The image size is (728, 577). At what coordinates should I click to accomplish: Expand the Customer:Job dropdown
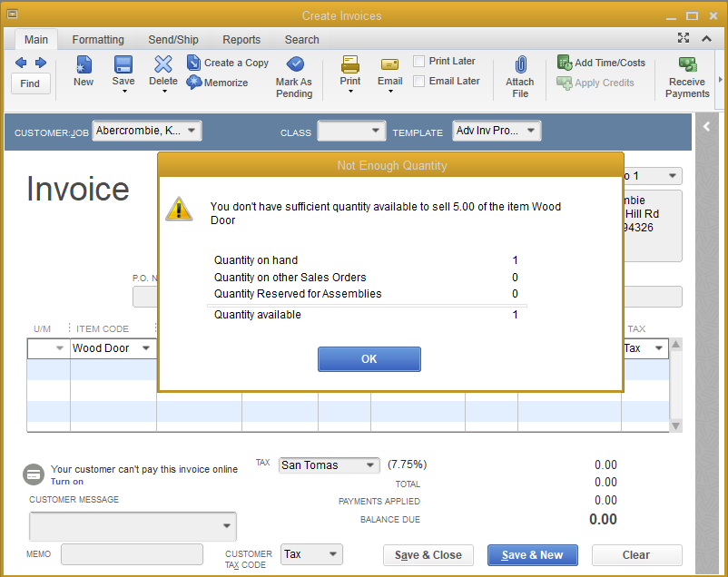(191, 131)
